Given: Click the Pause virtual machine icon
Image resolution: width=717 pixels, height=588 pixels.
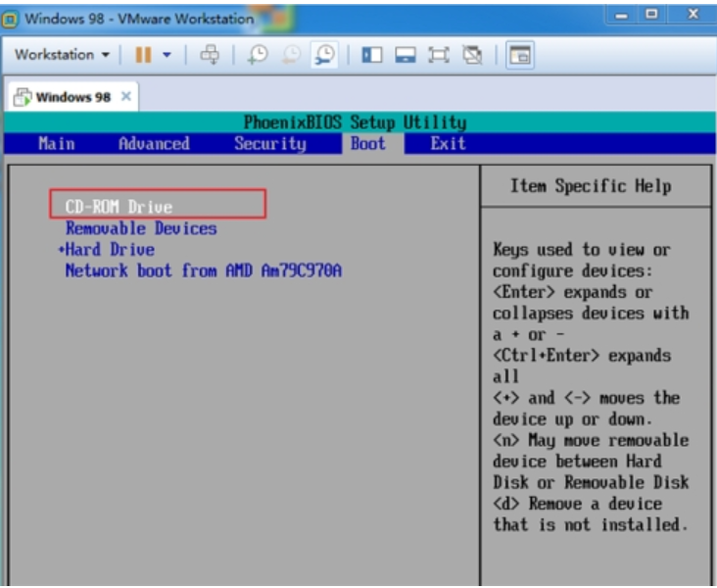Looking at the screenshot, I should click(x=143, y=55).
